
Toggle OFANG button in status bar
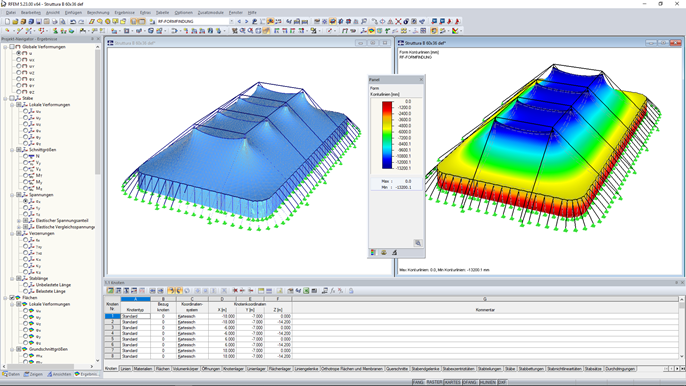click(469, 382)
